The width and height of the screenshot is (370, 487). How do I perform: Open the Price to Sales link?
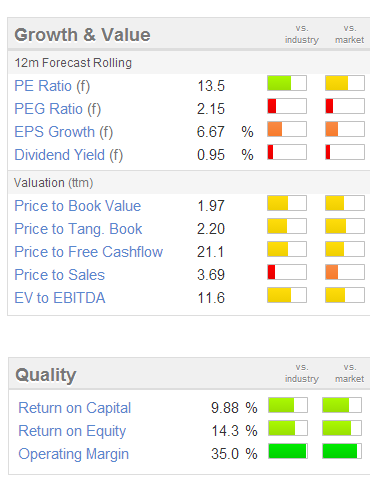pyautogui.click(x=60, y=275)
